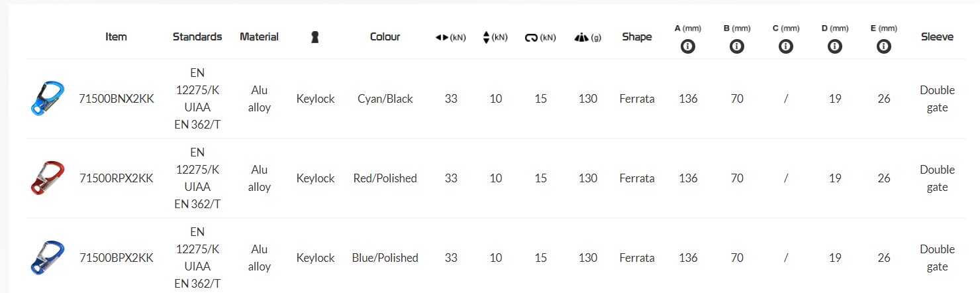Click the Standards column header
This screenshot has width=980, height=293.
[197, 37]
